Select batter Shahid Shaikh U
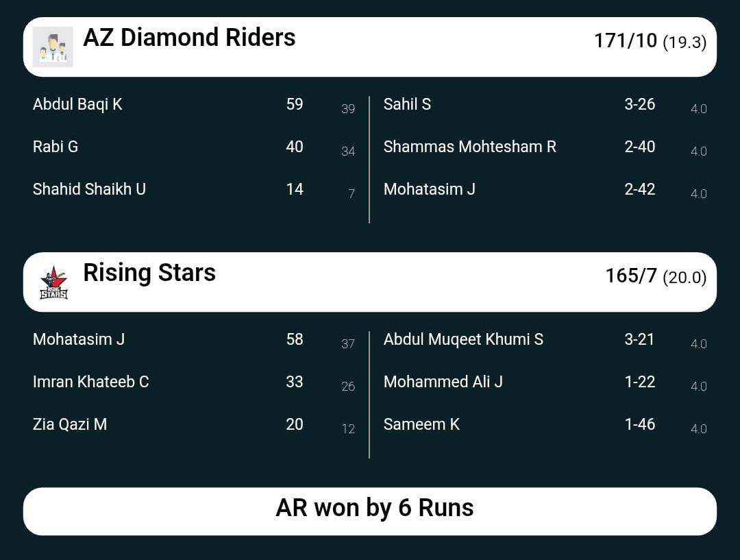Screen dimensions: 740x560 pos(89,189)
